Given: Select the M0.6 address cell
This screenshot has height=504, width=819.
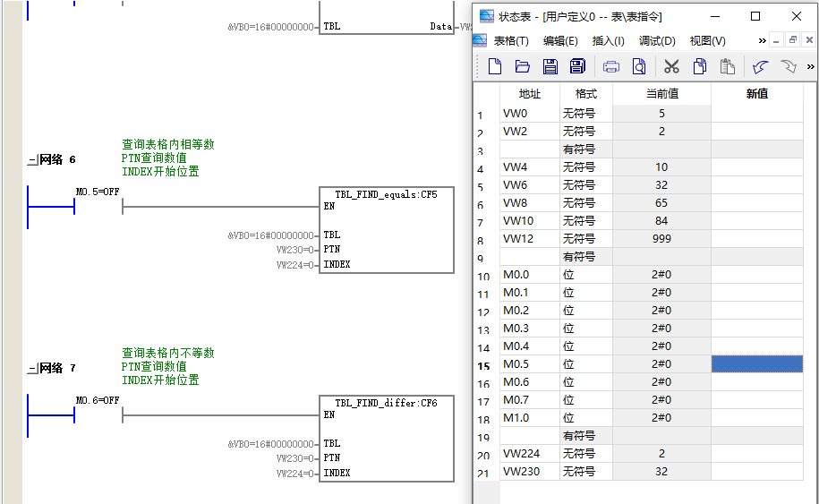Looking at the screenshot, I should pos(530,381).
